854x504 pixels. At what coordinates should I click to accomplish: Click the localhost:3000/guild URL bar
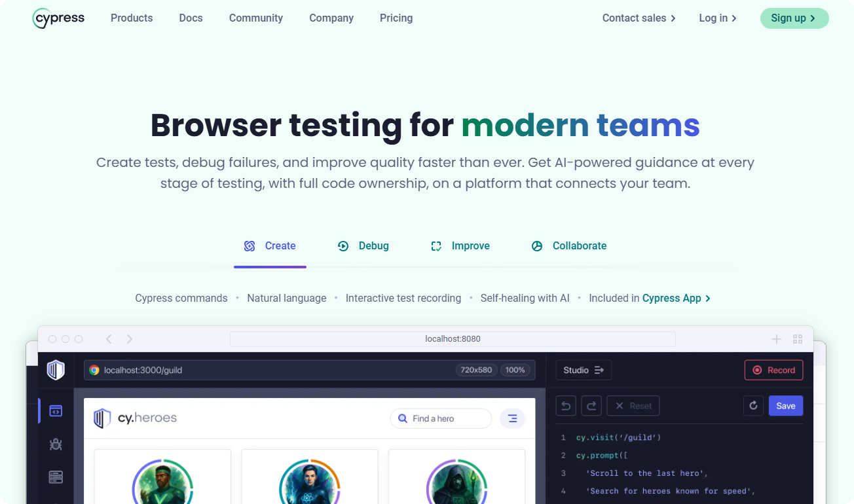coord(310,370)
